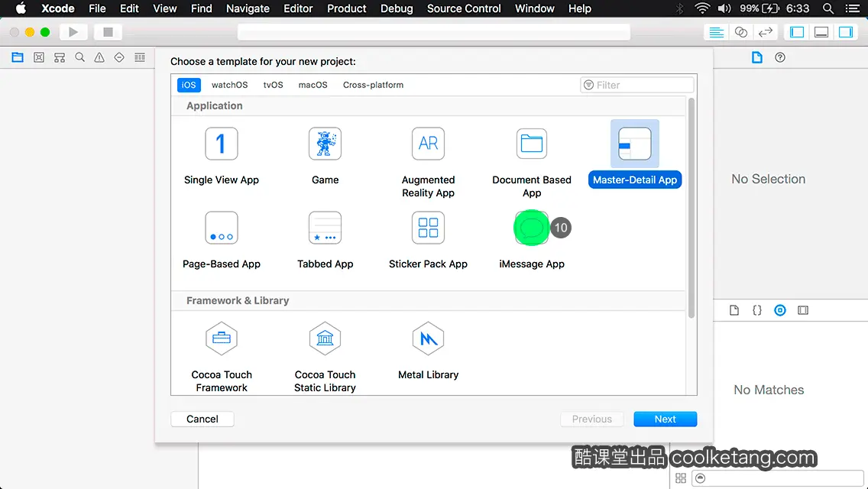Screen dimensions: 868x489
Task: Open the Apple menu
Action: click(21, 8)
